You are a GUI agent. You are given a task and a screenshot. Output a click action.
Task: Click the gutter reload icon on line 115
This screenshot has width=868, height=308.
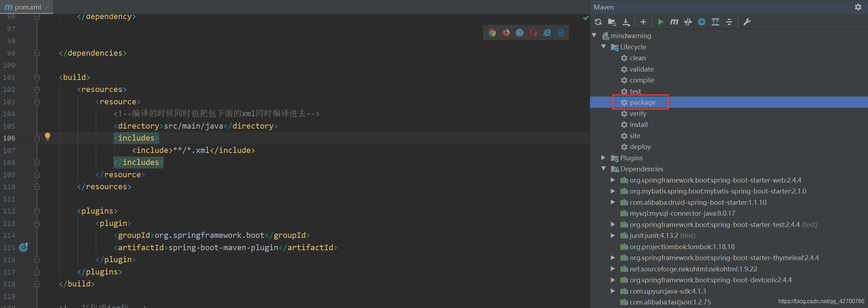click(24, 247)
